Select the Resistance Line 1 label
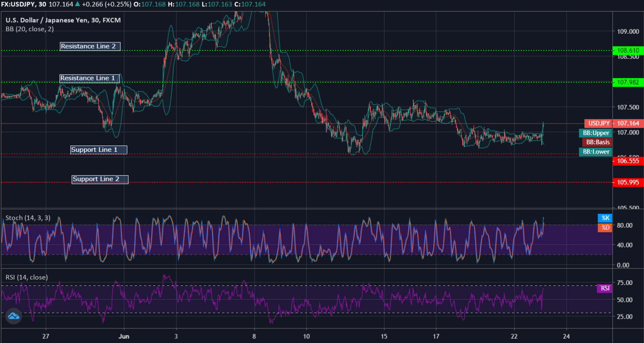 coord(89,78)
